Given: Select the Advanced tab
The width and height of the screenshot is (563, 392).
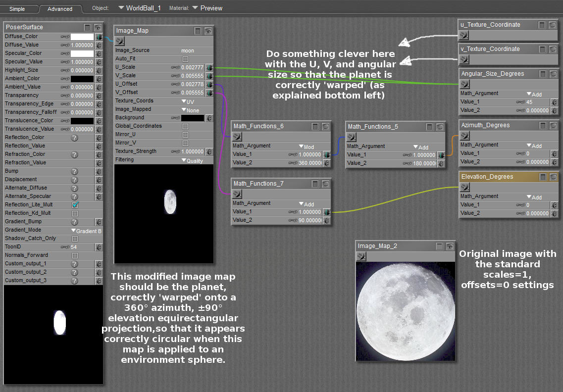Looking at the screenshot, I should point(60,9).
